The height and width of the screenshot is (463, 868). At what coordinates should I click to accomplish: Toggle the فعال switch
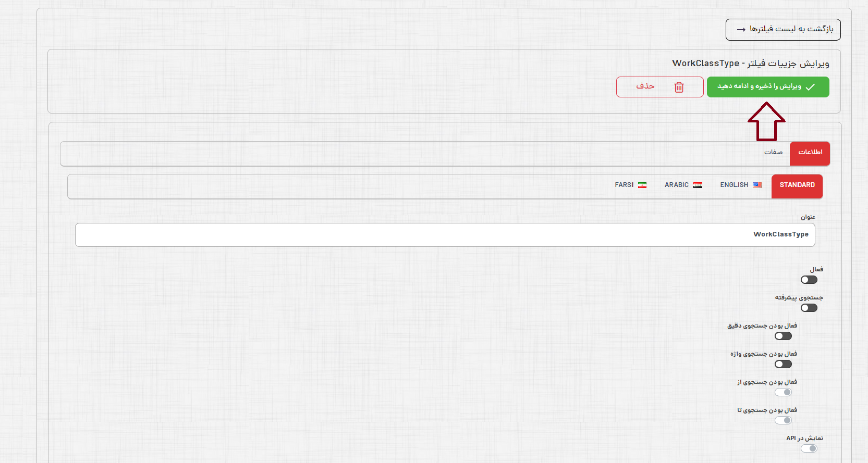(x=809, y=280)
